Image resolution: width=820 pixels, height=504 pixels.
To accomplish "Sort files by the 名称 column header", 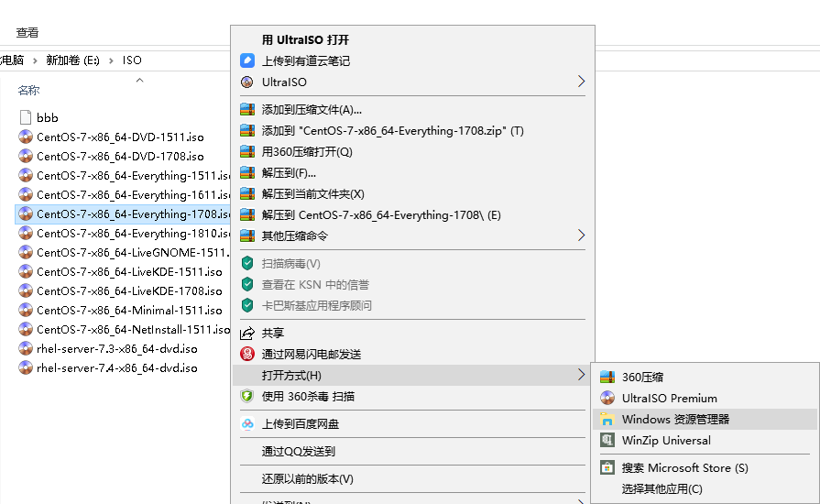I will (29, 91).
